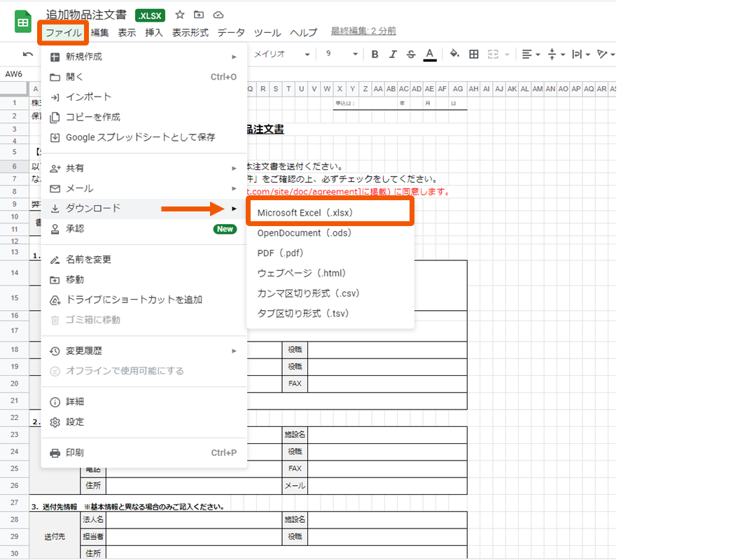747x560 pixels.
Task: Open the Google Sheets home icon
Action: click(23, 22)
